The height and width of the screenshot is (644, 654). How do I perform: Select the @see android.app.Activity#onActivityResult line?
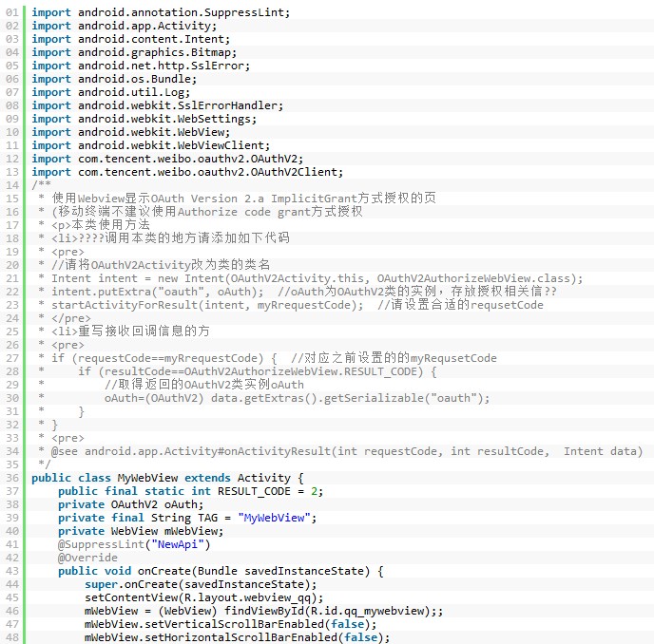(340, 452)
